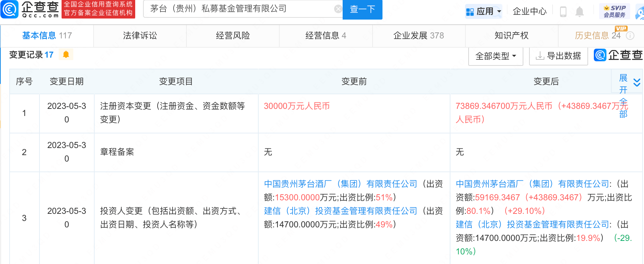Focus the company name search field

point(238,9)
